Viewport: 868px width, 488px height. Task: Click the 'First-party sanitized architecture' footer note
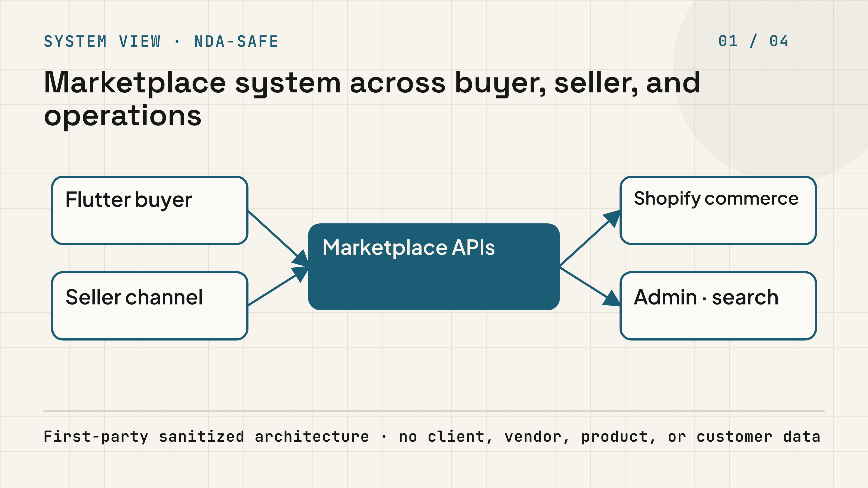click(x=432, y=437)
